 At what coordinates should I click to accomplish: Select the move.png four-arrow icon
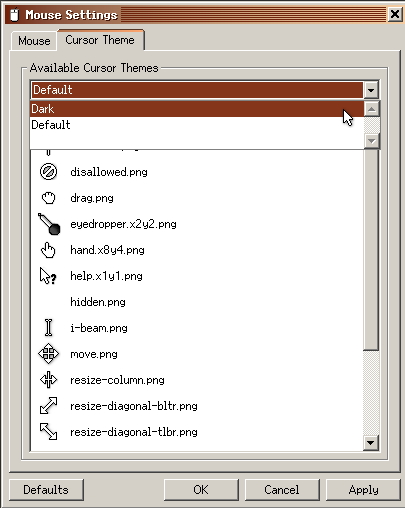point(48,354)
